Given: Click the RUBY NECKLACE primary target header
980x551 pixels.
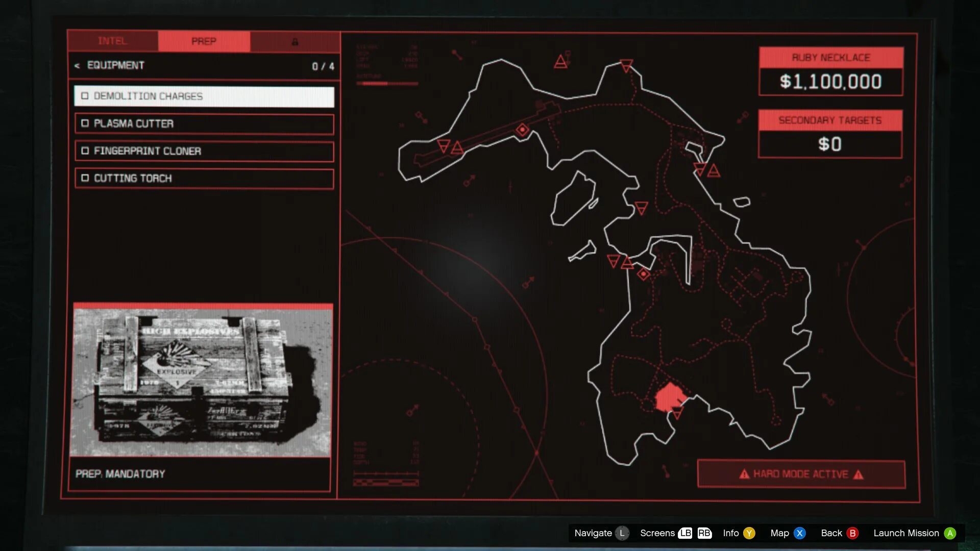Looking at the screenshot, I should pyautogui.click(x=831, y=58).
